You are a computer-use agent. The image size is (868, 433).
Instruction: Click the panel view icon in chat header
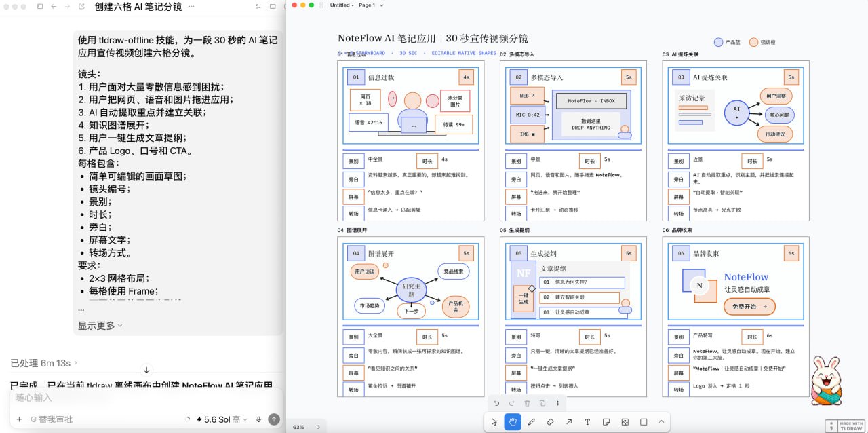pyautogui.click(x=273, y=6)
